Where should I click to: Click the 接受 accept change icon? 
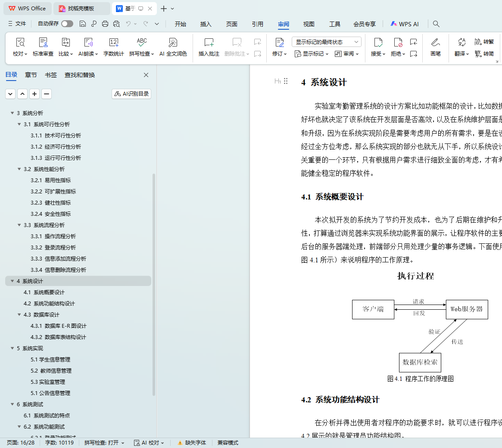(x=378, y=43)
